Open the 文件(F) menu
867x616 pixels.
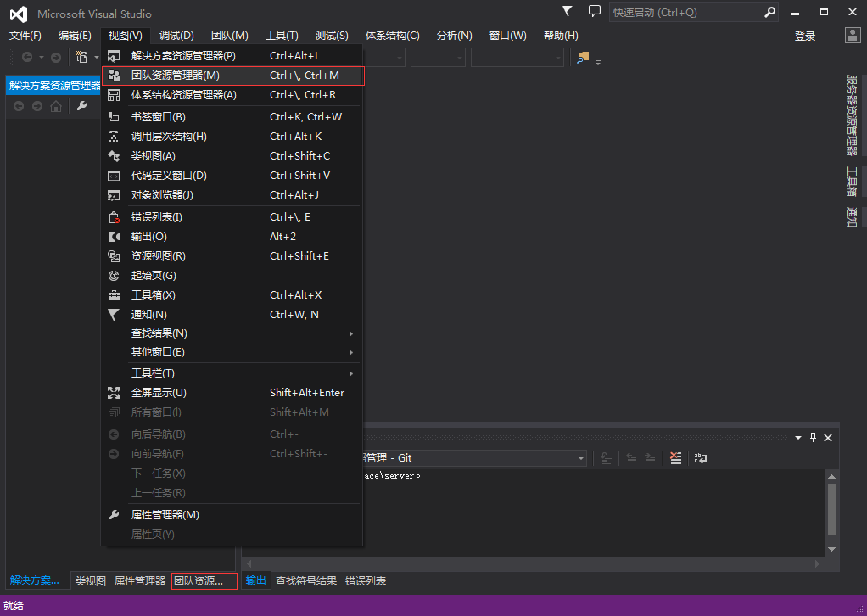25,36
